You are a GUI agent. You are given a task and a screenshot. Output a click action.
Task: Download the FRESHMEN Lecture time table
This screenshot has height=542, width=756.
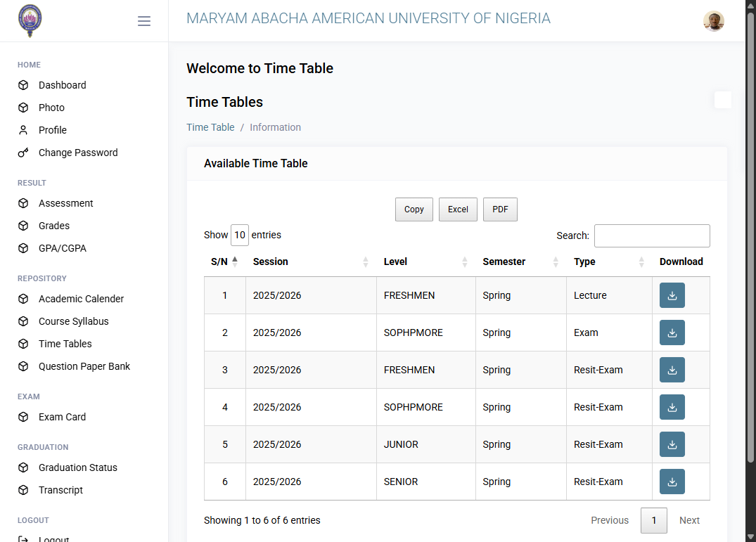672,295
